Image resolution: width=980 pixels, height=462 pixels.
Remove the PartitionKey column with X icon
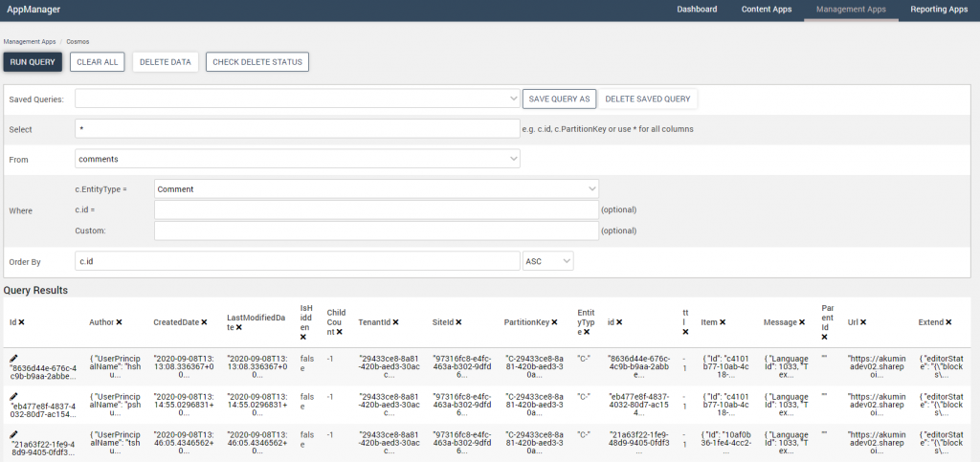pyautogui.click(x=555, y=322)
